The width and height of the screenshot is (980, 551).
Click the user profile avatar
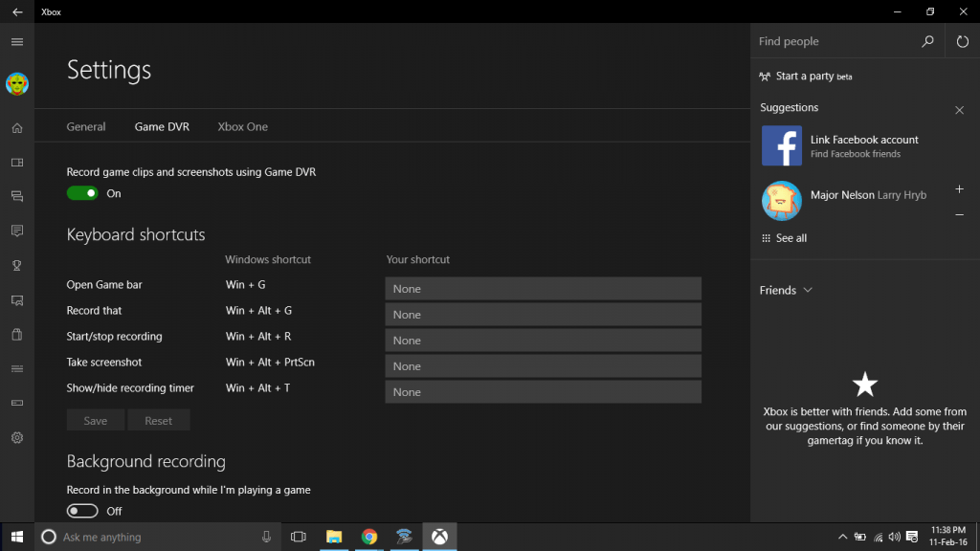point(17,84)
